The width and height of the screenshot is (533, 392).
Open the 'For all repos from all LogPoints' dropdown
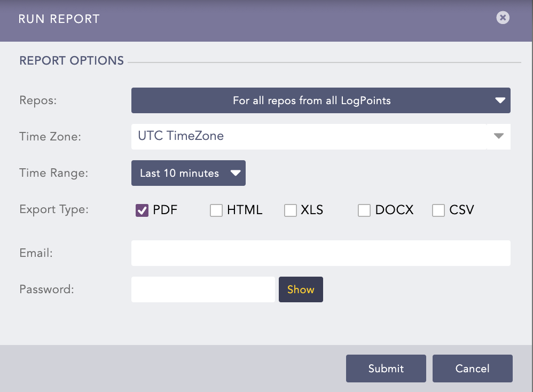[x=320, y=100]
